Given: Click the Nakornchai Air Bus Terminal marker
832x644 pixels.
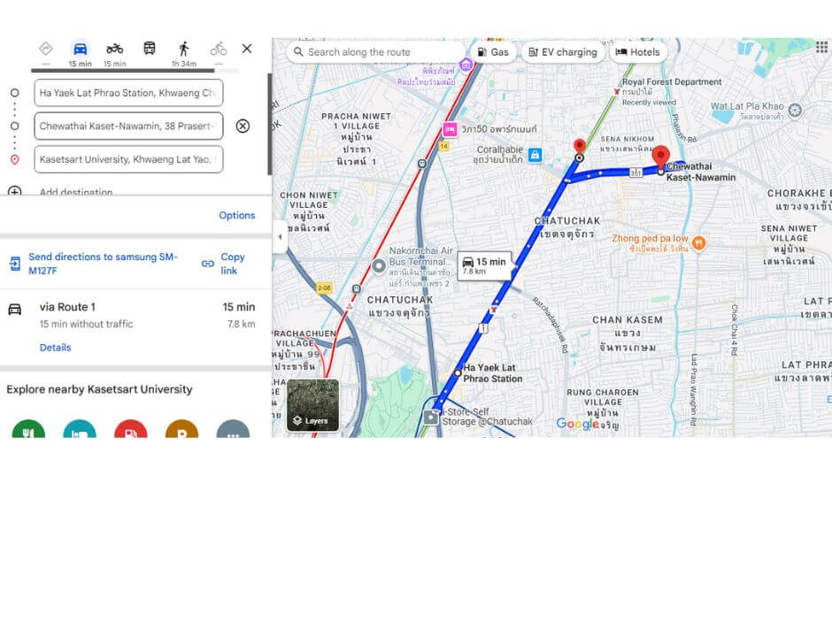Looking at the screenshot, I should point(378,265).
